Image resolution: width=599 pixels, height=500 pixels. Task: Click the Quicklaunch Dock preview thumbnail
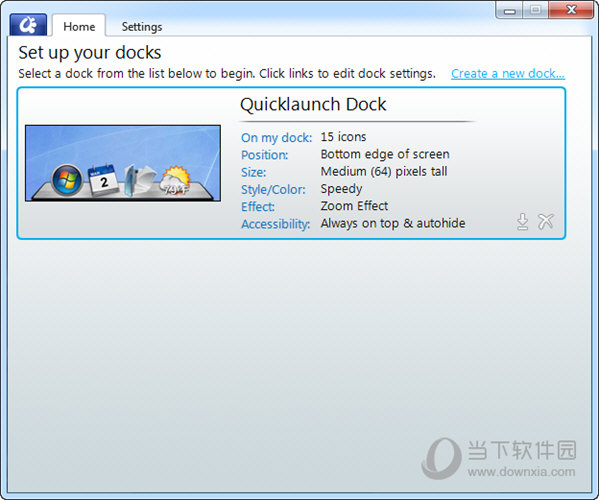(x=123, y=163)
